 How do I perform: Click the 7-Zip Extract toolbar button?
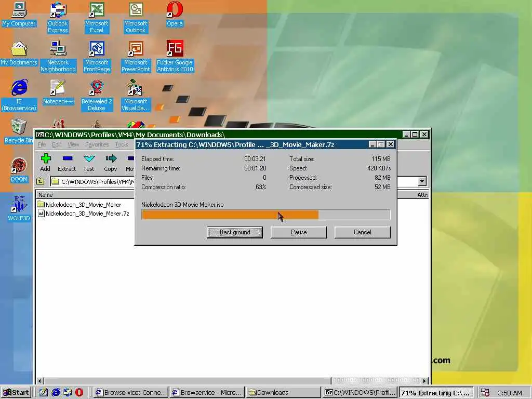click(x=67, y=163)
